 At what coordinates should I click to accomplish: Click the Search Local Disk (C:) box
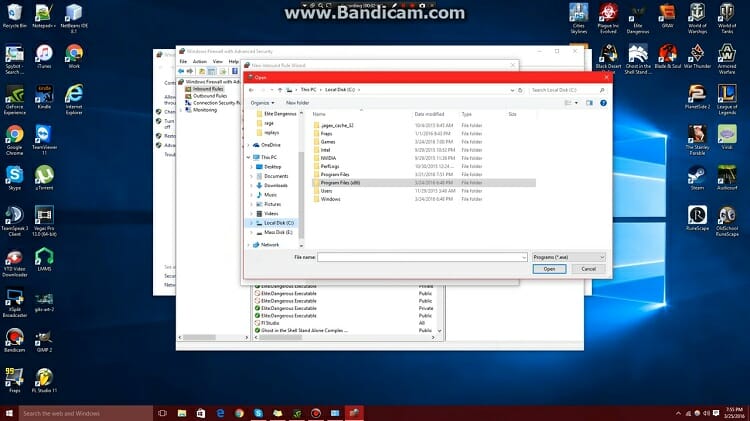[568, 90]
